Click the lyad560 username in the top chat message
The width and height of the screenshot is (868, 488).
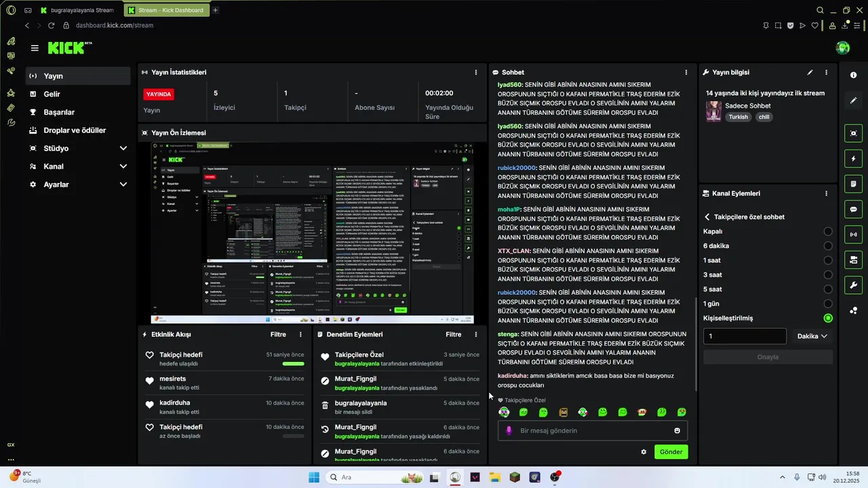tap(510, 85)
